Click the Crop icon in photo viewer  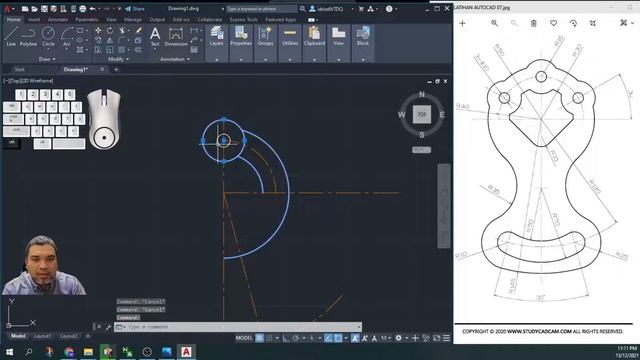(x=593, y=23)
